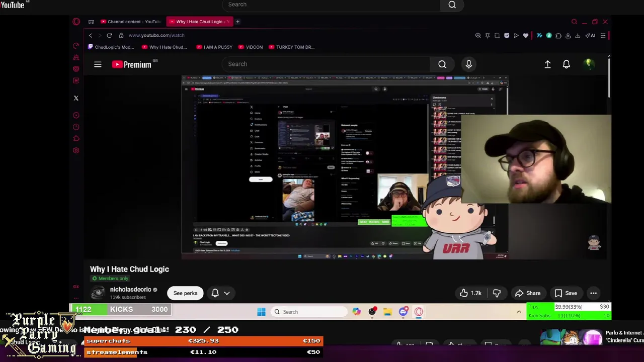644x362 pixels.
Task: Open the nicholasdeorio channel avatar
Action: click(98, 293)
